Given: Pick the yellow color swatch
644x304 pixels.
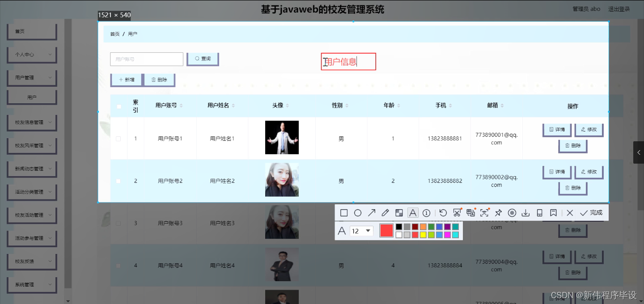Looking at the screenshot, I should click(x=422, y=234).
